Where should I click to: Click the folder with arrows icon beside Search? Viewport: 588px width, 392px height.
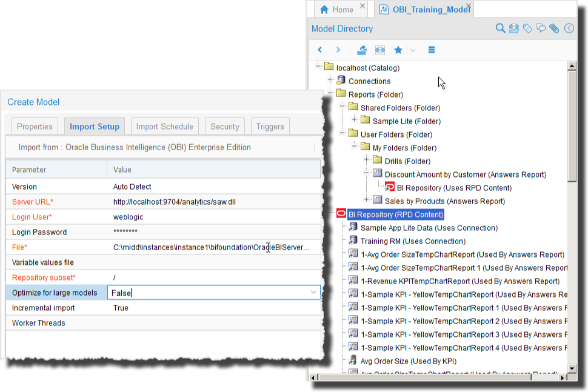(x=514, y=28)
